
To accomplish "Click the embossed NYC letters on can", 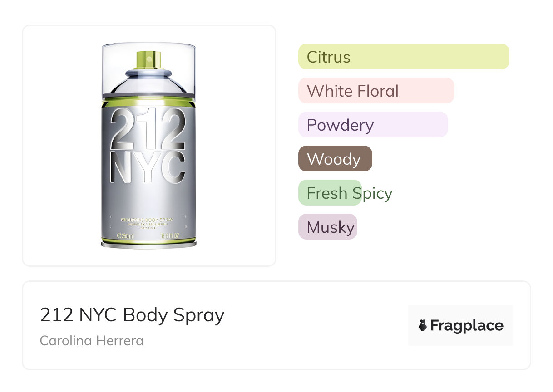I will tap(148, 167).
